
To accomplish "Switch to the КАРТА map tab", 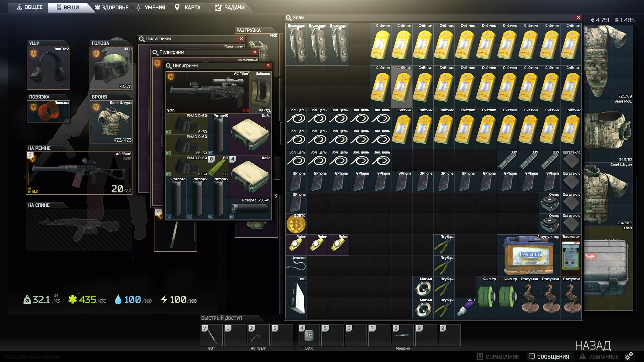I will pyautogui.click(x=188, y=7).
